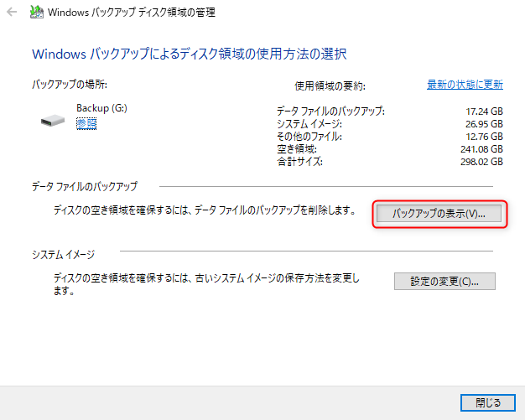Click the text about deleting data file backups

(x=205, y=210)
